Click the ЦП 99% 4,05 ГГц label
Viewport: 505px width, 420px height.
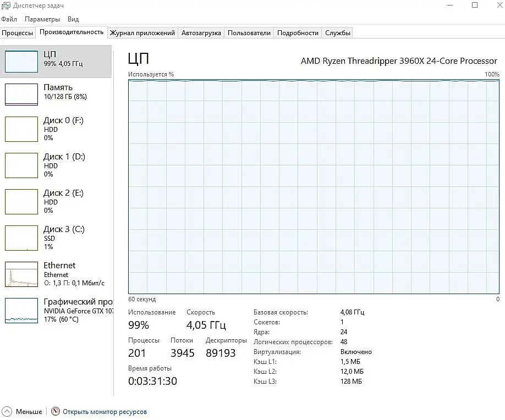click(x=63, y=59)
